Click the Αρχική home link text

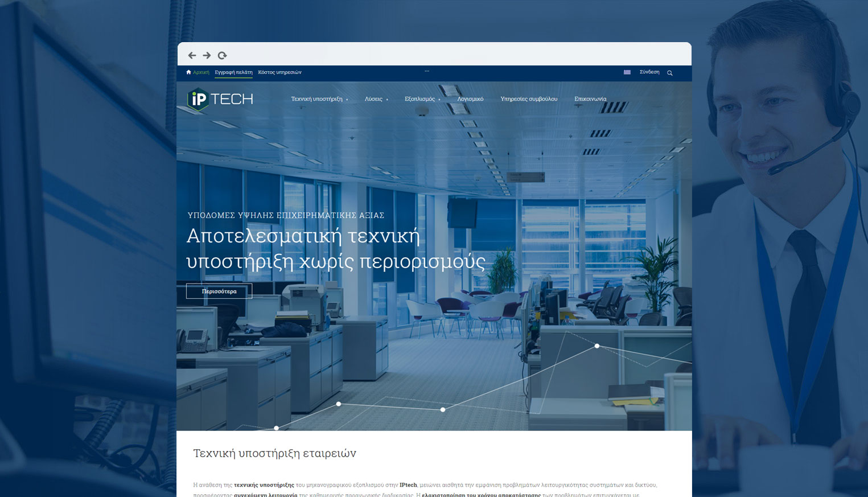pos(201,72)
